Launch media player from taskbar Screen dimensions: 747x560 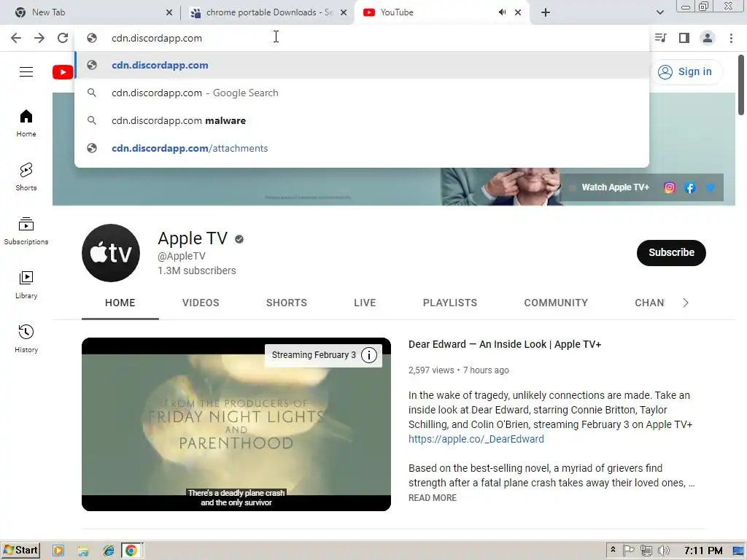pos(58,551)
